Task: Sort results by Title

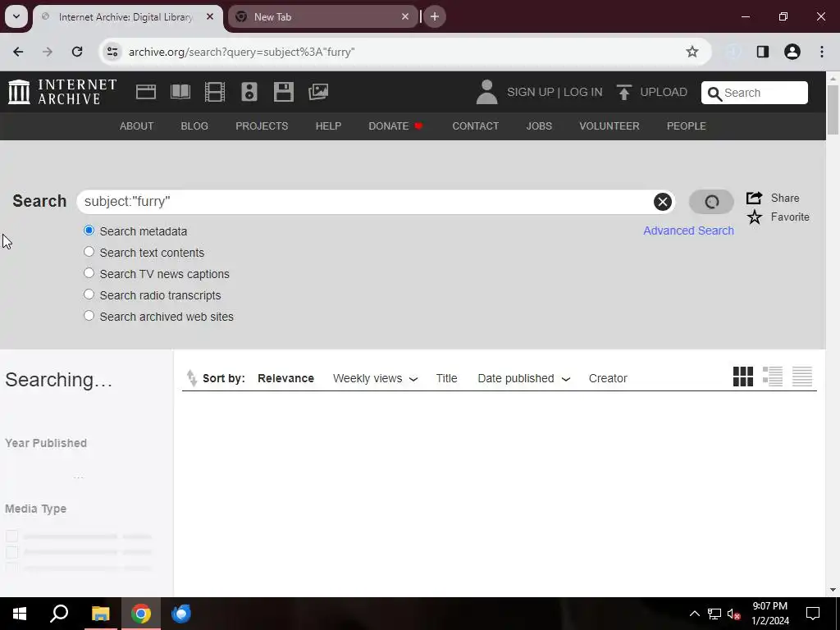Action: [446, 378]
